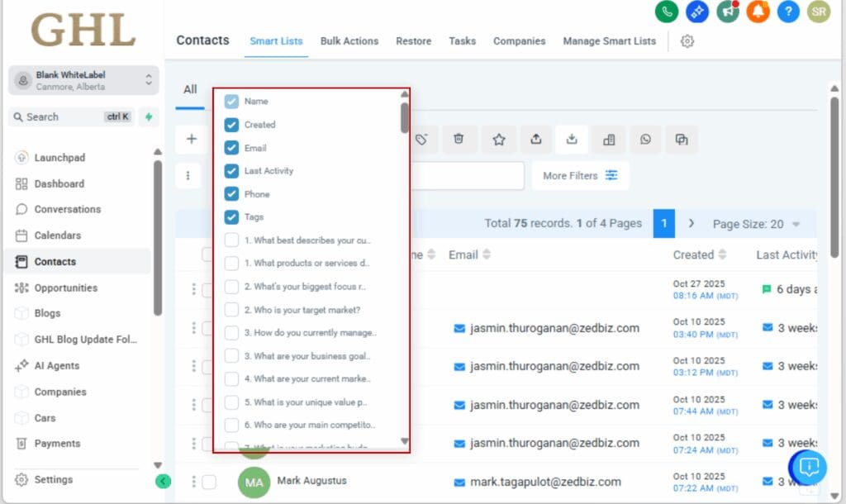This screenshot has height=504, width=846.
Task: Open the Blank WhiteLabel account switcher
Action: 83,79
